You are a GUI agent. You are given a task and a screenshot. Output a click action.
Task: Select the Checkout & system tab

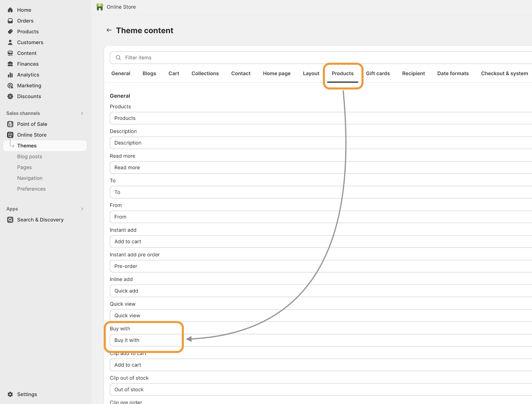click(504, 73)
